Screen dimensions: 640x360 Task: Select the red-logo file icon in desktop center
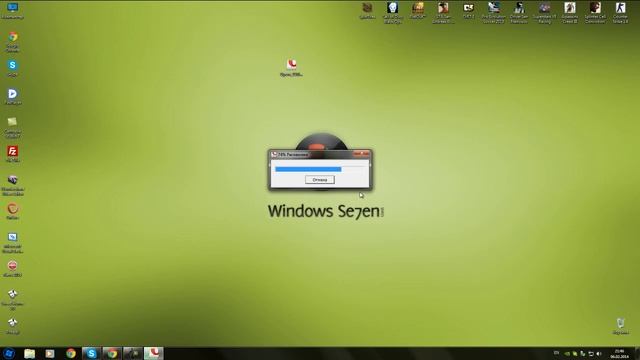point(291,67)
